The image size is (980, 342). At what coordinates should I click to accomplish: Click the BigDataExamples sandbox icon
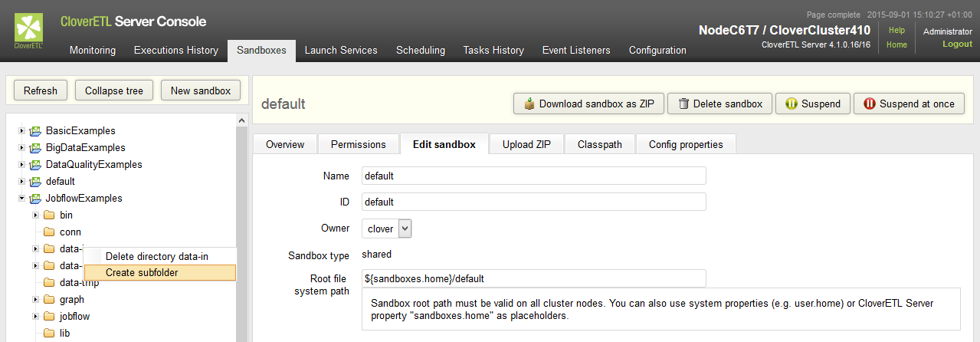coord(35,148)
